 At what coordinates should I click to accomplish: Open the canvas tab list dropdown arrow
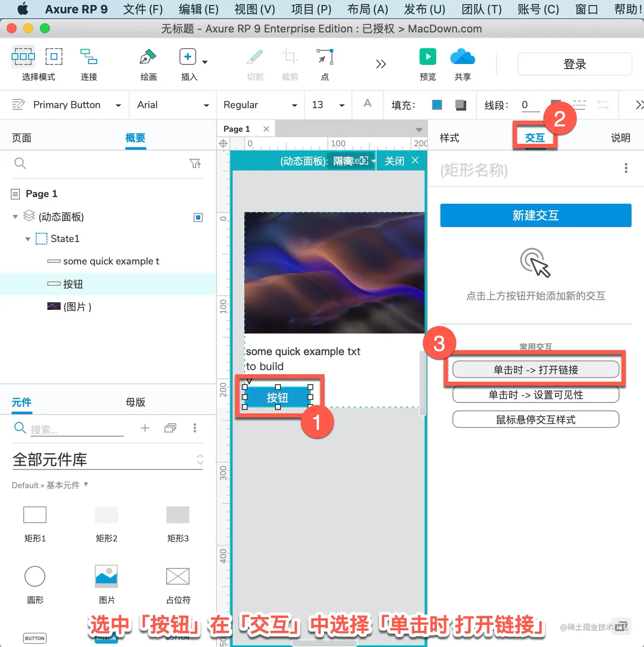point(419,130)
